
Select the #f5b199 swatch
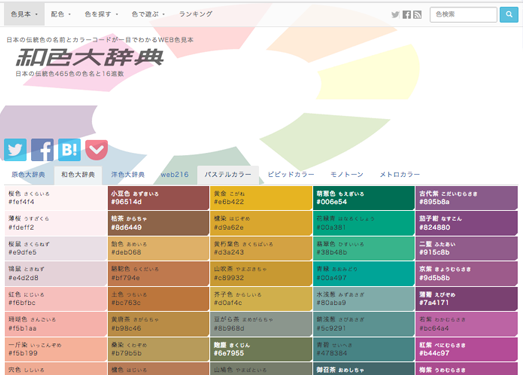coord(56,349)
